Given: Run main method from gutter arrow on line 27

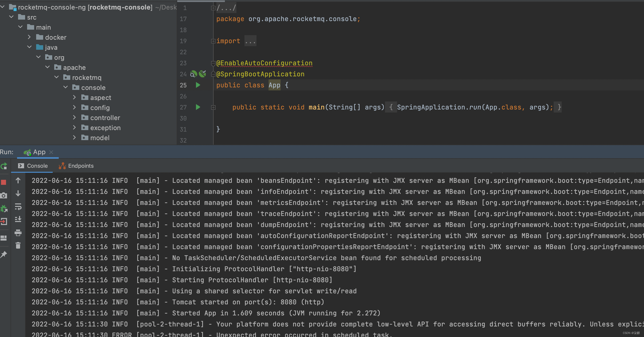Looking at the screenshot, I should tap(198, 107).
